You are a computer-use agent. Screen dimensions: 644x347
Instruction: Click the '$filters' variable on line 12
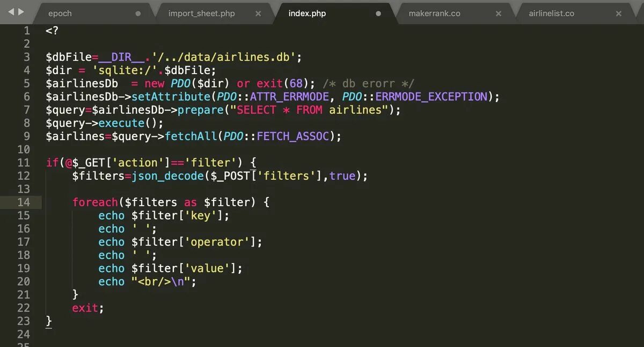click(98, 176)
